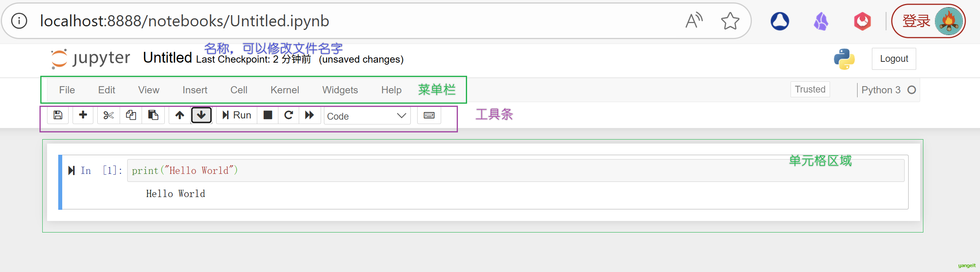Open the Code cell type dropdown

(367, 116)
